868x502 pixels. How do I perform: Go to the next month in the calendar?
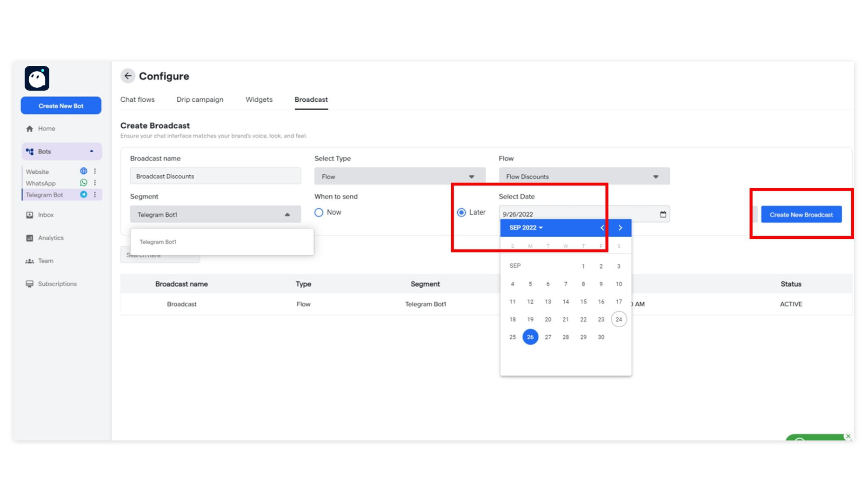(620, 228)
